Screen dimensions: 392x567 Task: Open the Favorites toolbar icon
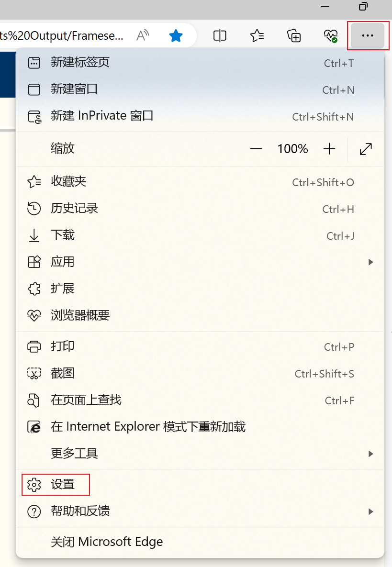257,35
